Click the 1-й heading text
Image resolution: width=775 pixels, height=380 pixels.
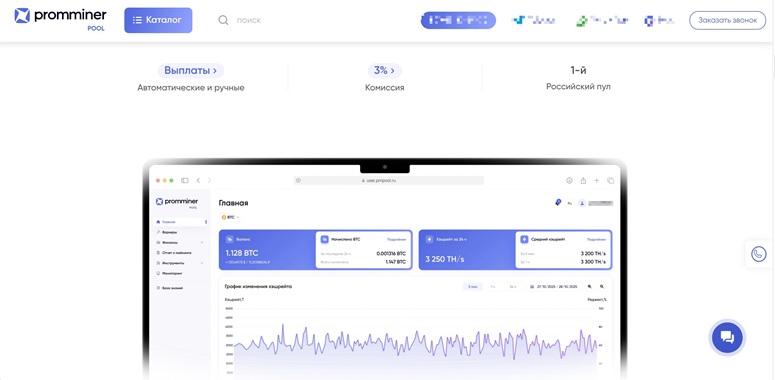(x=578, y=71)
